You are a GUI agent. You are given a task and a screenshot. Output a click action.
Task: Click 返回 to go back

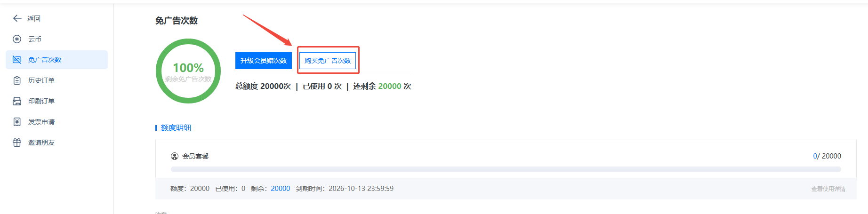coord(33,18)
